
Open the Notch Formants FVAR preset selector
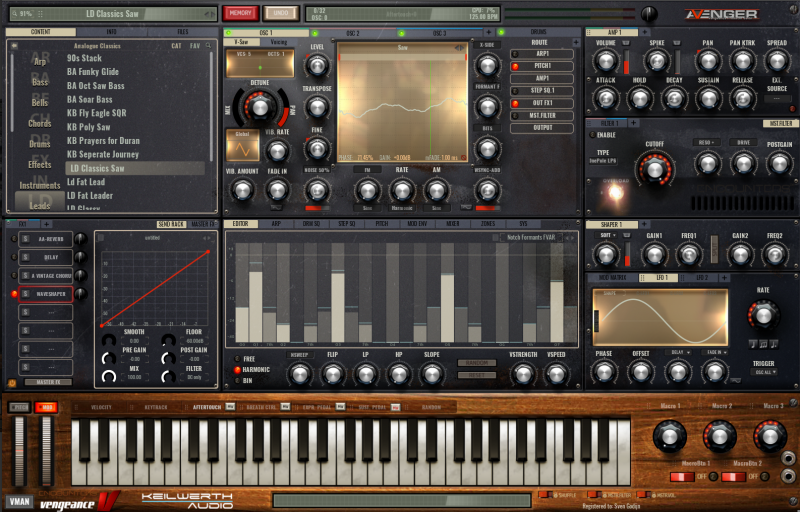pyautogui.click(x=533, y=238)
